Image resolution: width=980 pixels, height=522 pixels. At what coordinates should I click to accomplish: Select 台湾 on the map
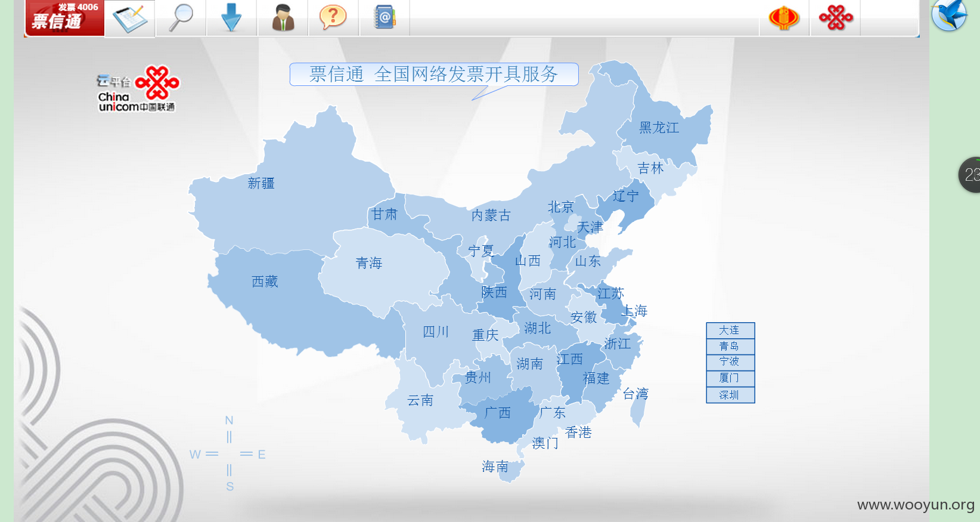point(635,394)
